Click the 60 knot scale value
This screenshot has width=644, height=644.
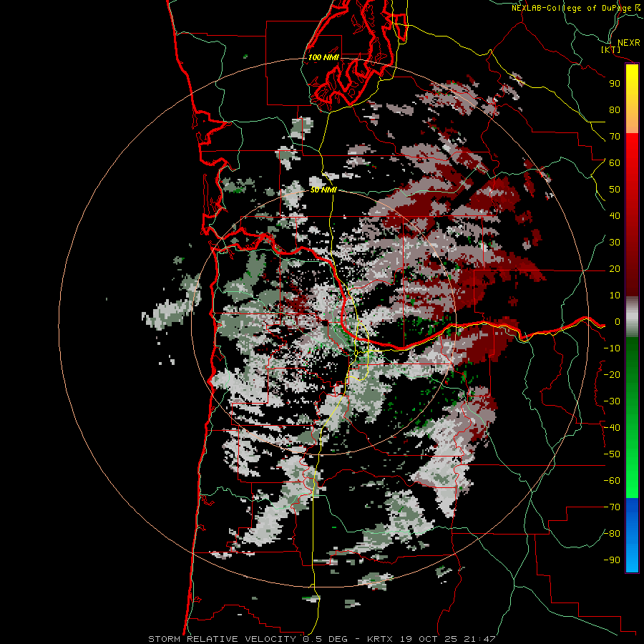point(615,162)
